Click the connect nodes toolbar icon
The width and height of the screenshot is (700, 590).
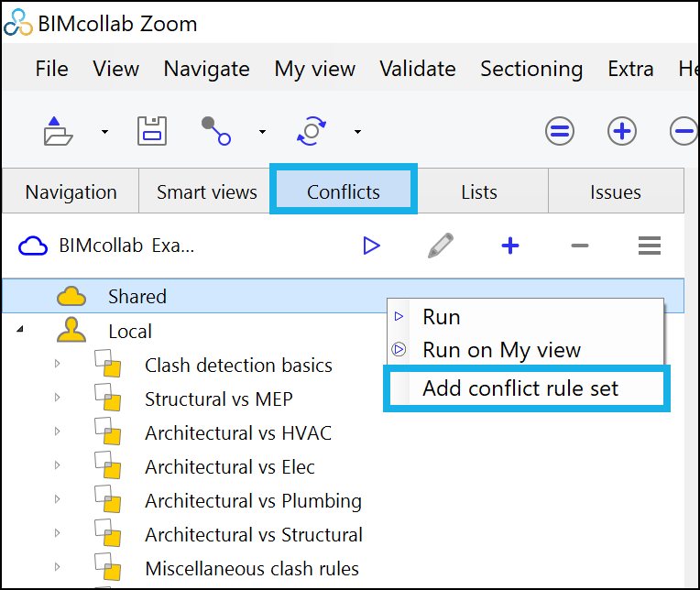[216, 131]
